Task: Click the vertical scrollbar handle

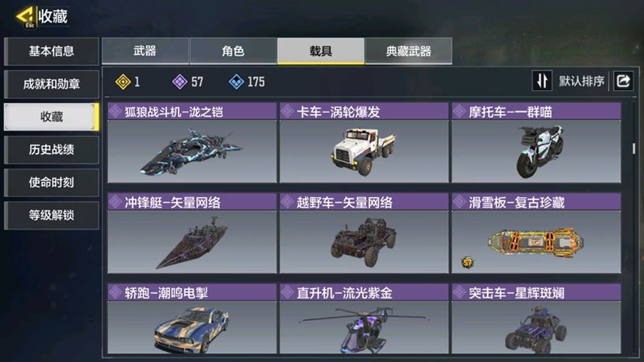Action: pos(634,148)
